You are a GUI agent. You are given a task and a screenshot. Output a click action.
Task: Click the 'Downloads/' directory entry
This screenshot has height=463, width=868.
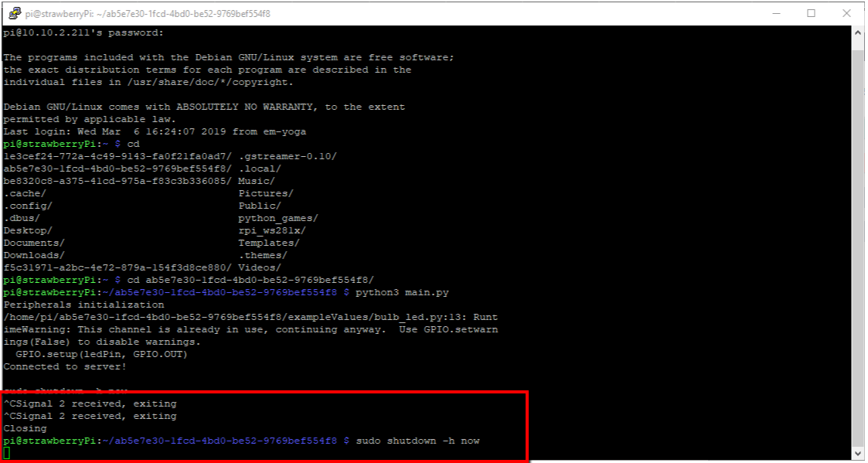(34, 255)
